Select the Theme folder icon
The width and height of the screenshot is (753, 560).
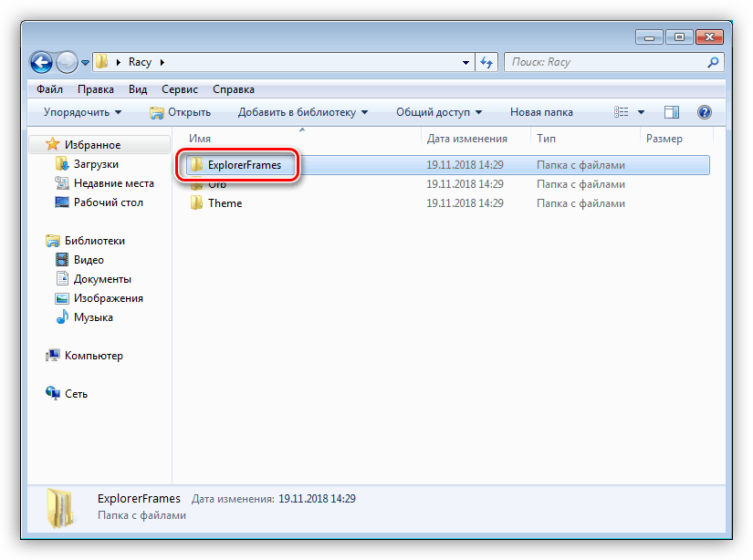tap(196, 203)
